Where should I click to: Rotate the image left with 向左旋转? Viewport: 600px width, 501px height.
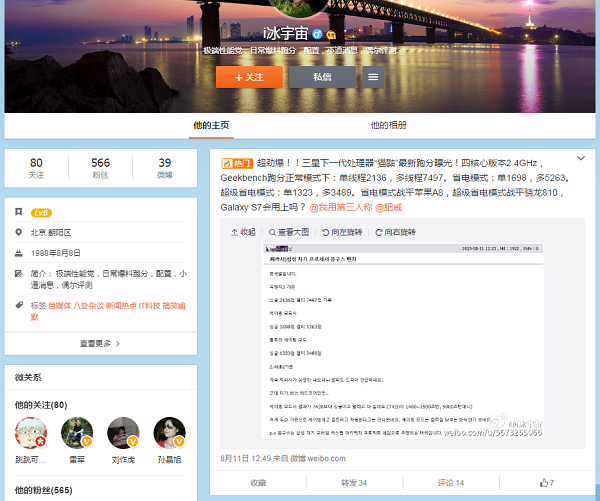pos(341,232)
